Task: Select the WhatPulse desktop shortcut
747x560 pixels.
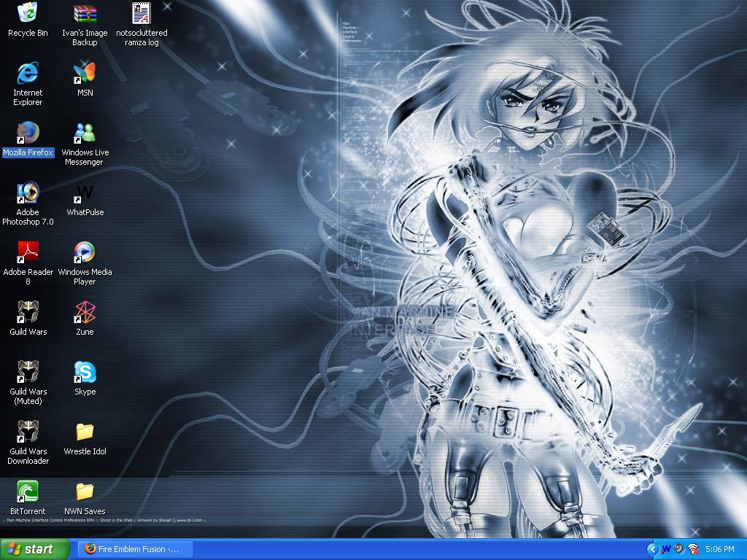Action: [x=85, y=193]
